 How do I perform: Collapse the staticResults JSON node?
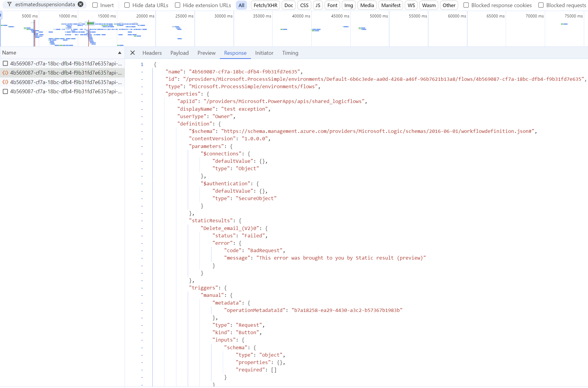142,220
